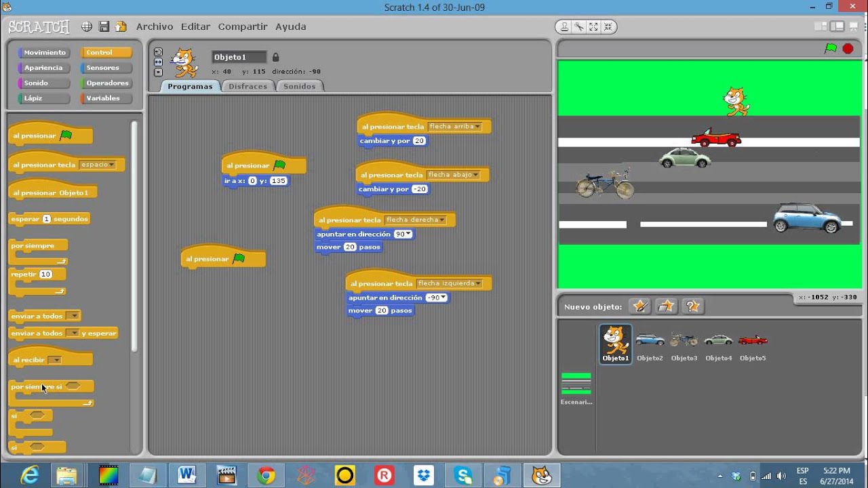Open the Sensores block category
868x488 pixels.
(x=106, y=68)
